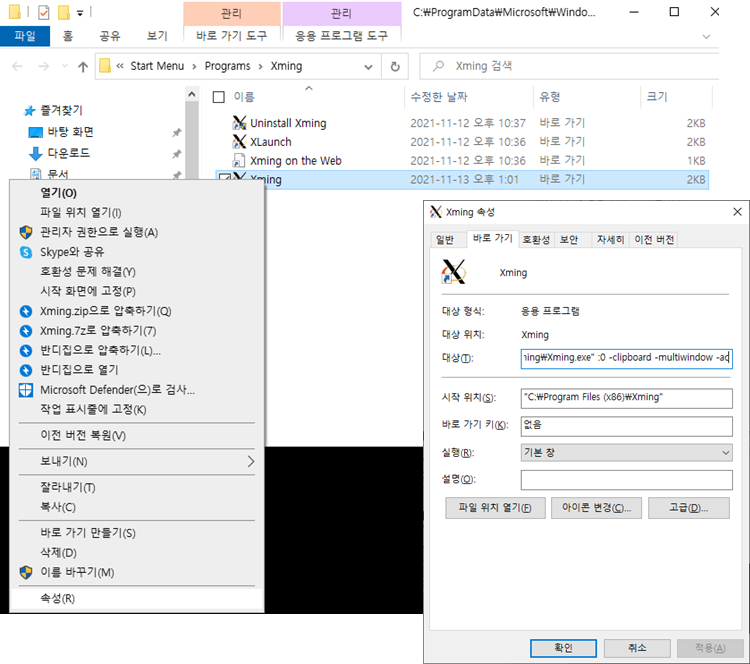Click the 고급(D)... button
Image resolution: width=750 pixels, height=664 pixels.
(x=688, y=508)
